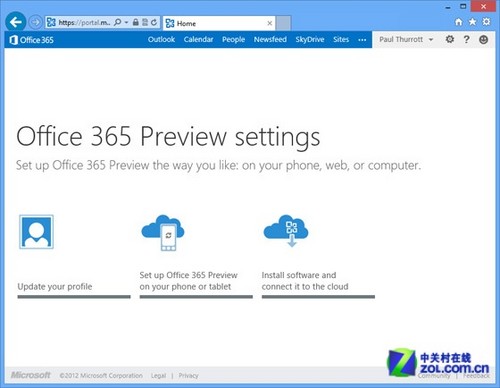
Task: Click the Microsoft logo in footer
Action: pos(31,375)
